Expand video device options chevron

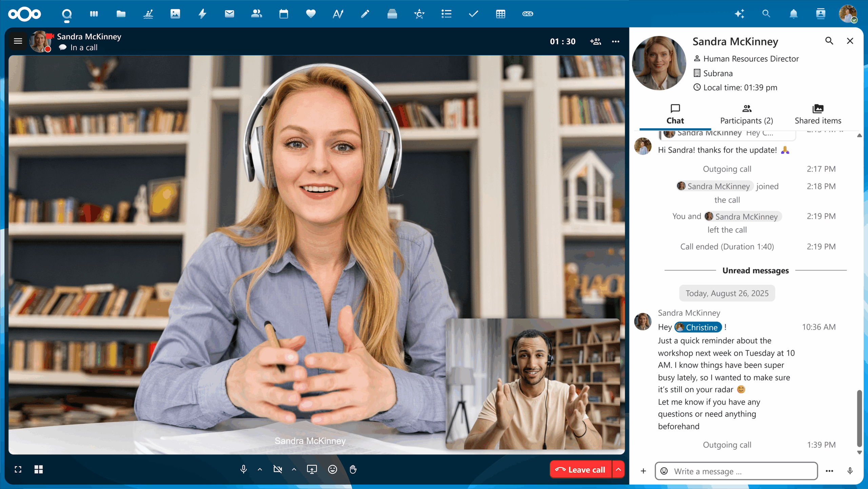tap(294, 469)
